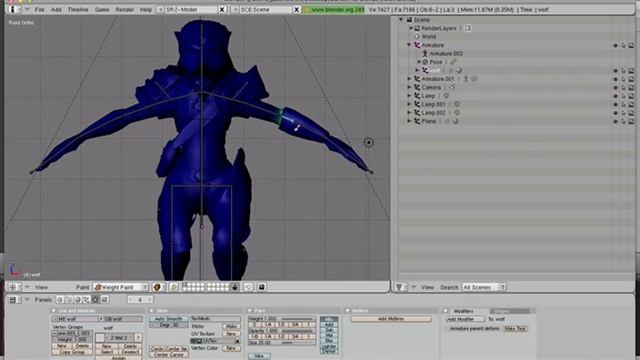Toggle the Auto Smooth button
This screenshot has width=640, height=360.
pos(169,319)
